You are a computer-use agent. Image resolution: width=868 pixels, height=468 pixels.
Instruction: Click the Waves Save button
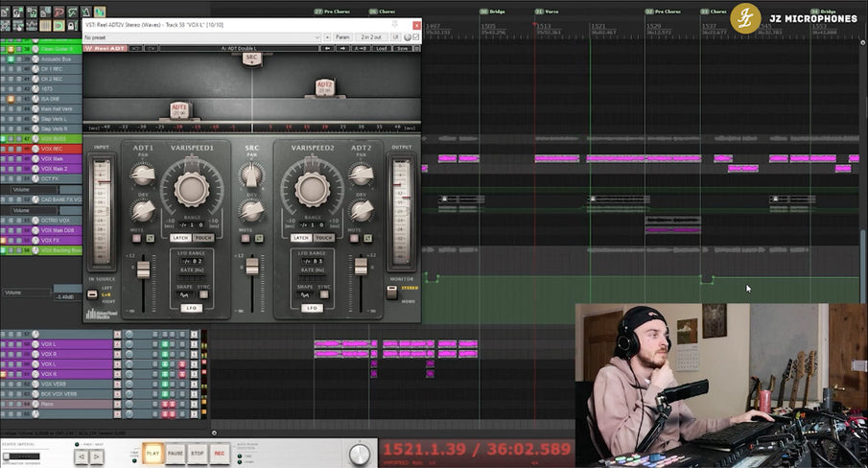pos(402,49)
